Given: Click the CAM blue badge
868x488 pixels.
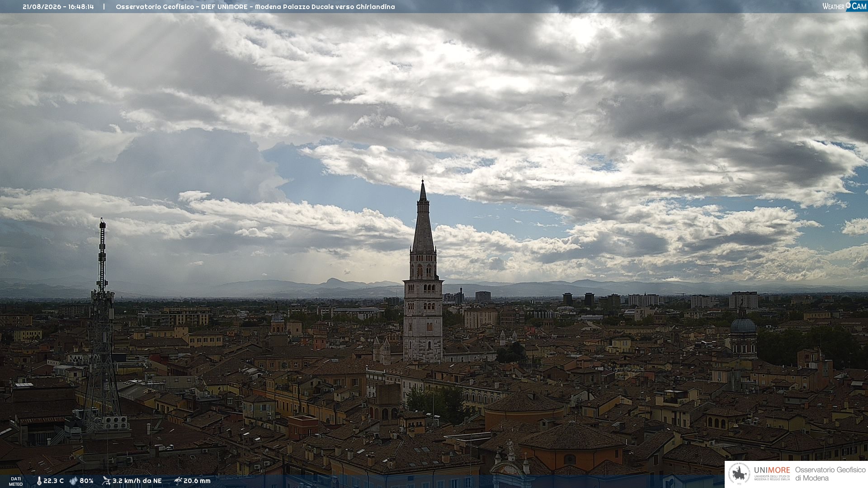Looking at the screenshot, I should [x=856, y=6].
